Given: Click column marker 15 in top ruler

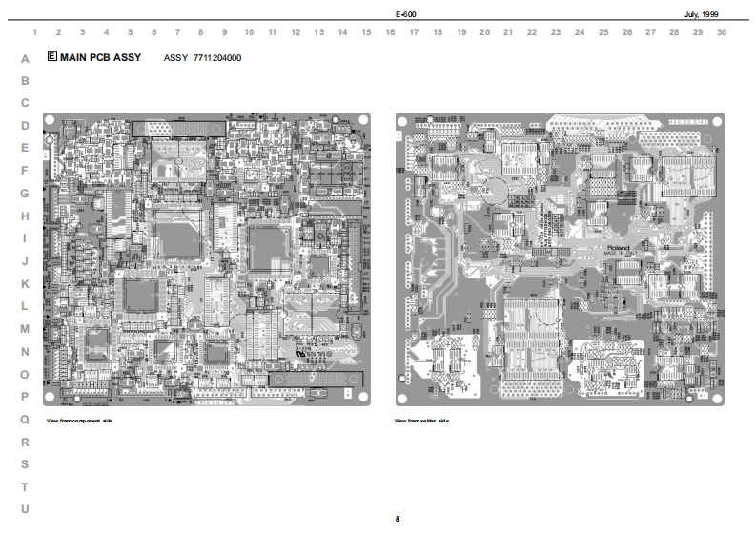Looking at the screenshot, I should 366,32.
